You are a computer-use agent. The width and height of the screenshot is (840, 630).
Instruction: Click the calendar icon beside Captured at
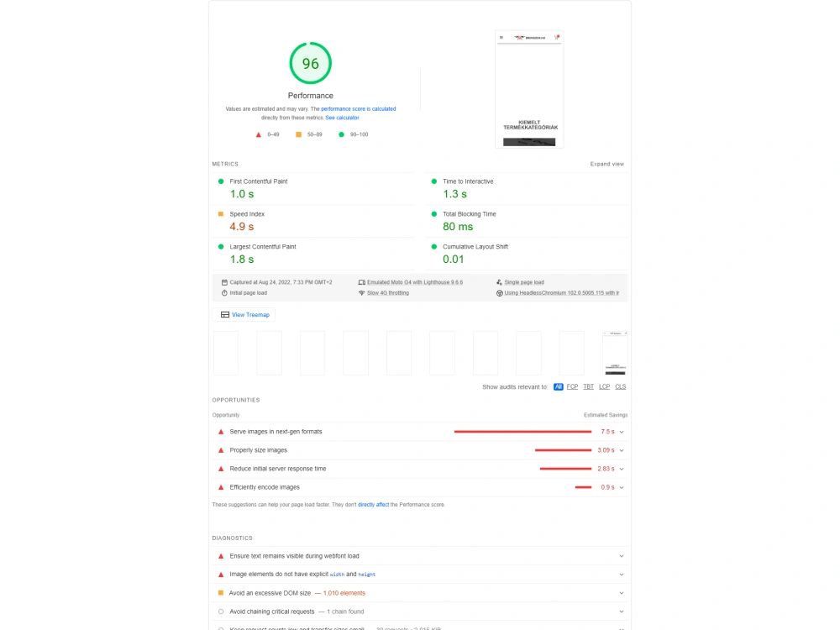(x=224, y=282)
